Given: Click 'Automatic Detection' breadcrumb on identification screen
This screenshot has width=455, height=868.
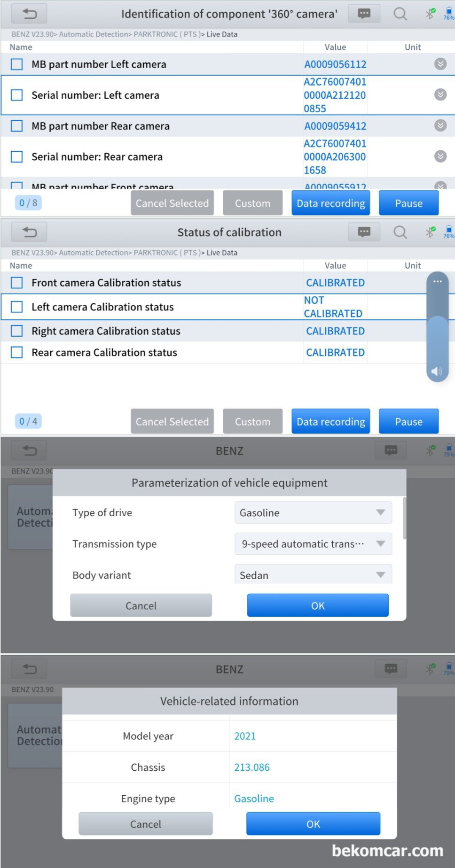Looking at the screenshot, I should [93, 34].
